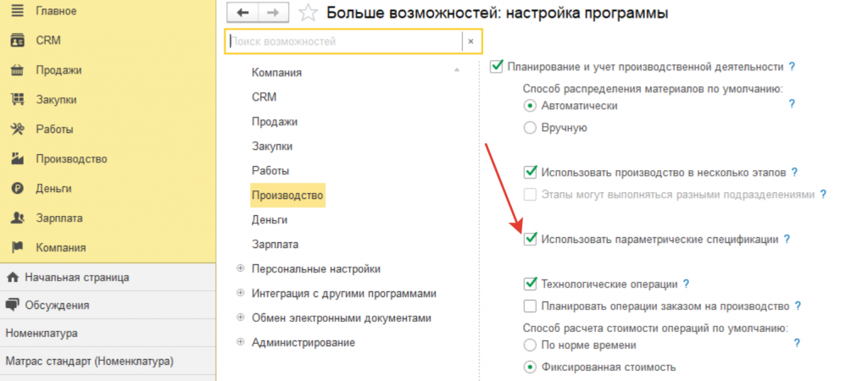Click the settings list scroll-up arrow
Screen dimensions: 868x381
click(457, 69)
